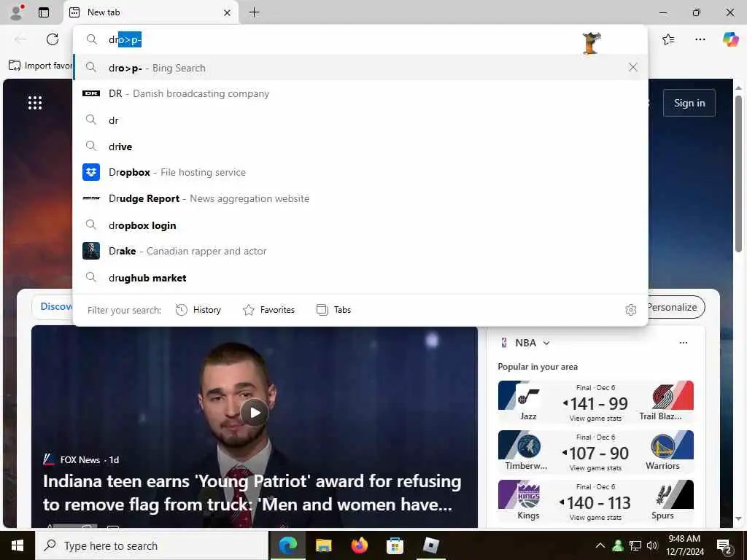Open Firefox from the taskbar
747x560 pixels.
(359, 545)
